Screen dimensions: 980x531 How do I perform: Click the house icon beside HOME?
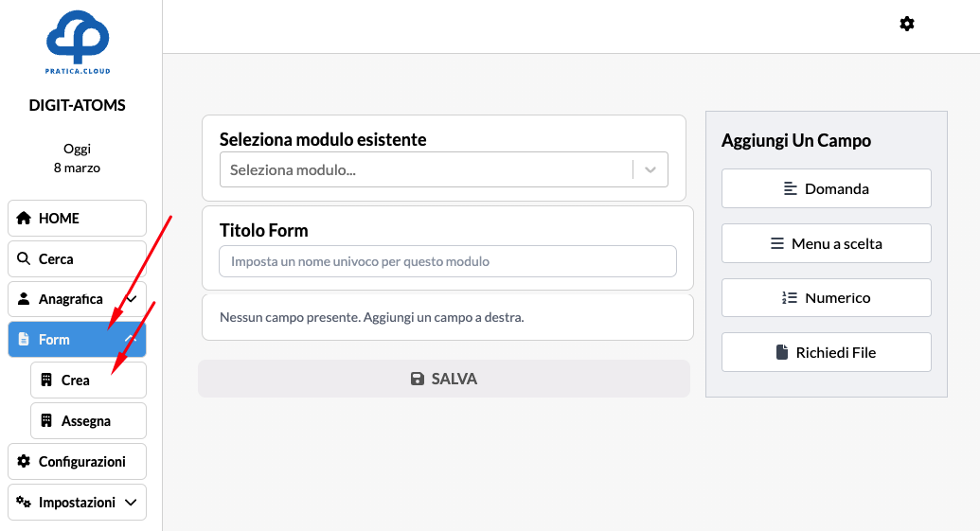pyautogui.click(x=25, y=218)
